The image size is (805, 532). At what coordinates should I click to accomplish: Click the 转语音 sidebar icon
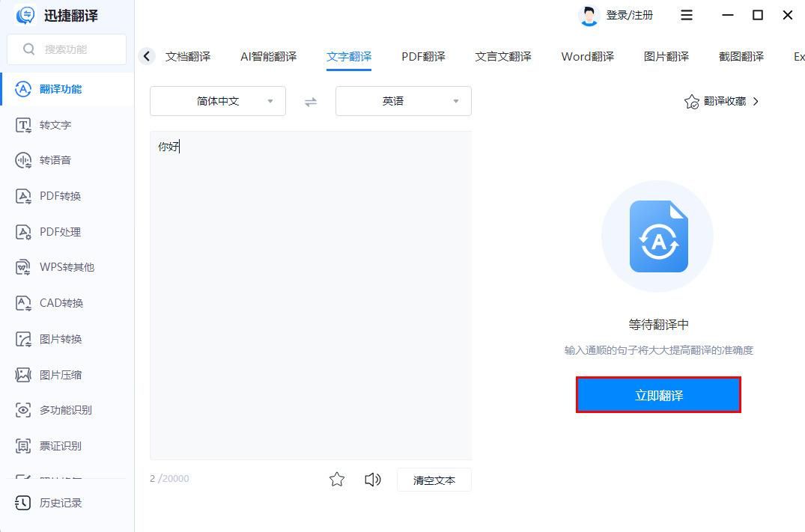click(23, 161)
